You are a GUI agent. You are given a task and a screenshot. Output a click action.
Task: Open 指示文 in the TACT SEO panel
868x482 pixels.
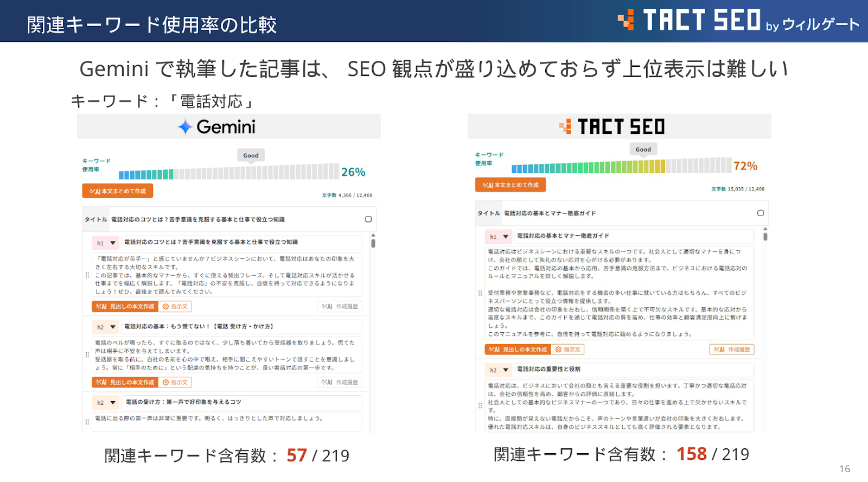click(x=568, y=350)
